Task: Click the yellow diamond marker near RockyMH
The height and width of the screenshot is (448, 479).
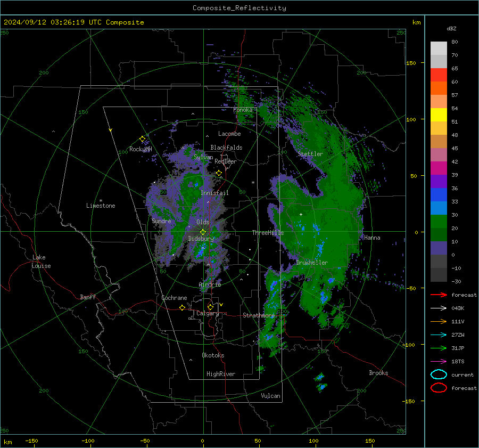Action: [x=142, y=139]
